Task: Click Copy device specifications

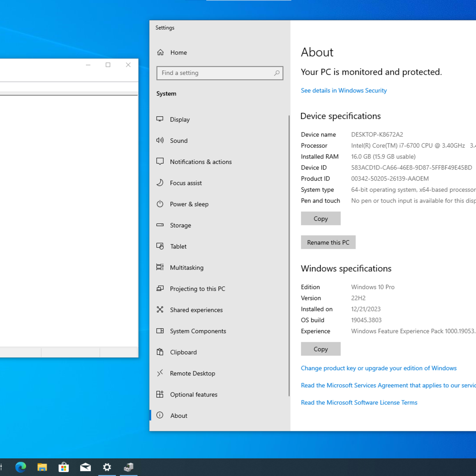Action: coord(320,218)
